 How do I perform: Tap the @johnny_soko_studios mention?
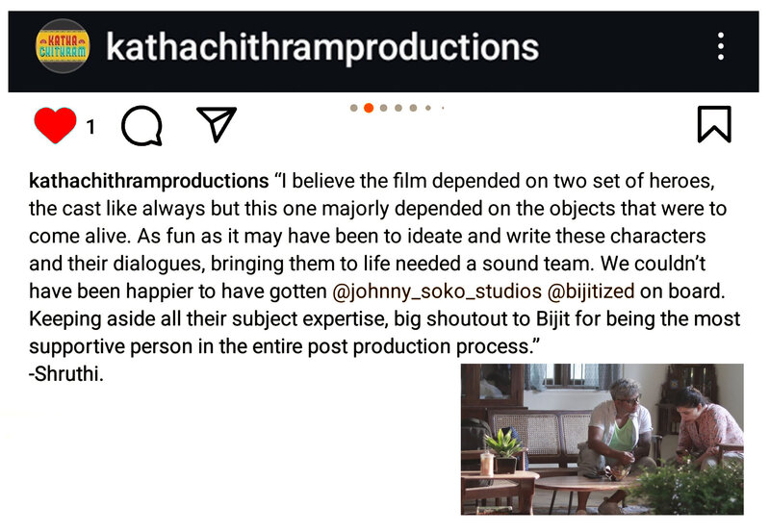pos(437,291)
